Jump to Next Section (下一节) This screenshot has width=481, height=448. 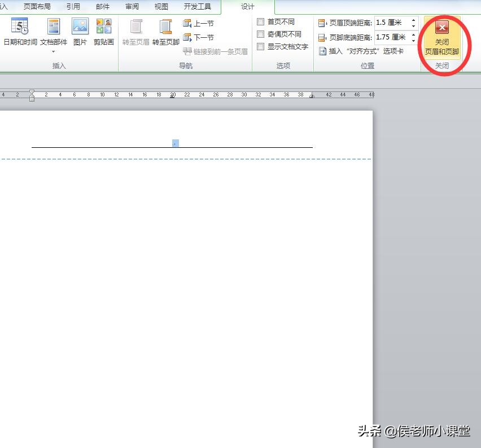[198, 38]
